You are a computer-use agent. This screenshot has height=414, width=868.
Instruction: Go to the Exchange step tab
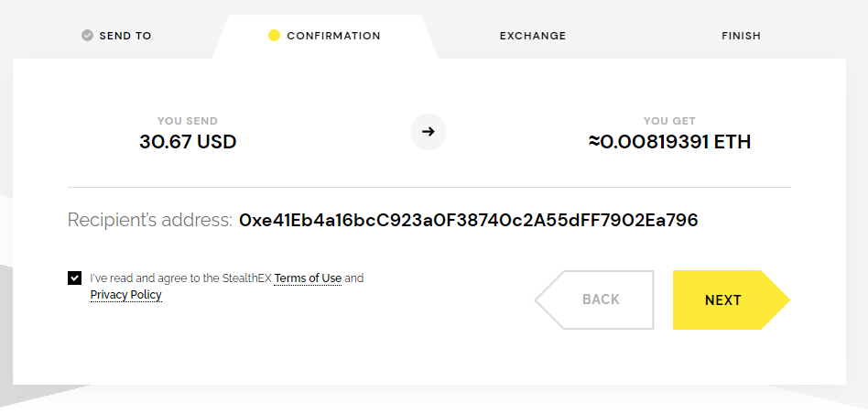(533, 36)
